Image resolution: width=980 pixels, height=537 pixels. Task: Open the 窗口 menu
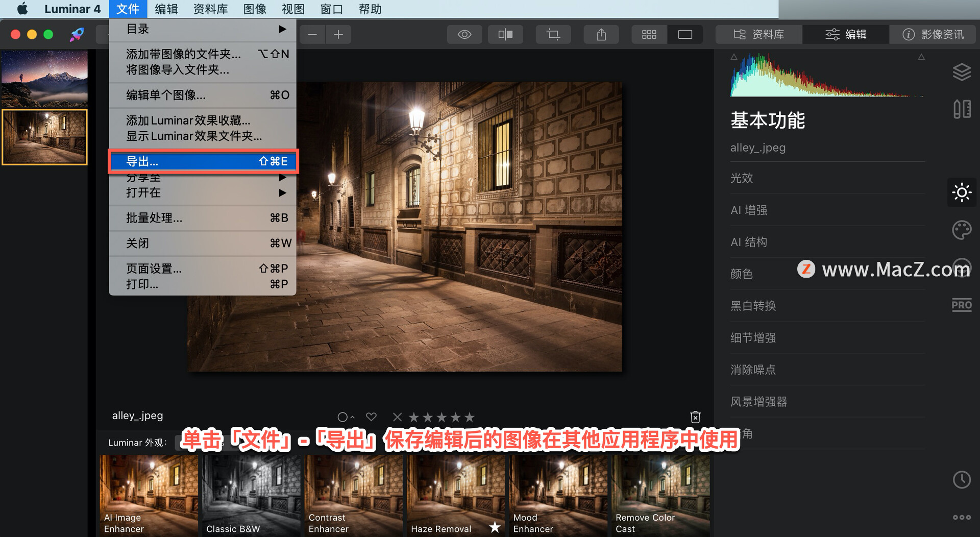click(x=332, y=9)
